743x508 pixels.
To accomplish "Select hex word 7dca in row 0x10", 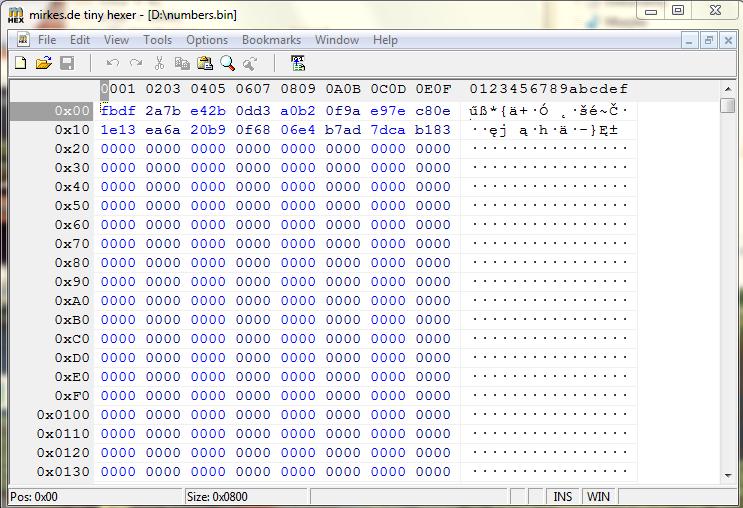I will pos(388,130).
